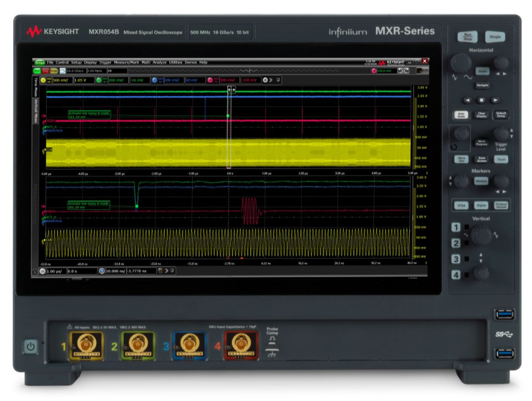
Task: Click the pink Channel 4 icon
Action: coord(211,79)
